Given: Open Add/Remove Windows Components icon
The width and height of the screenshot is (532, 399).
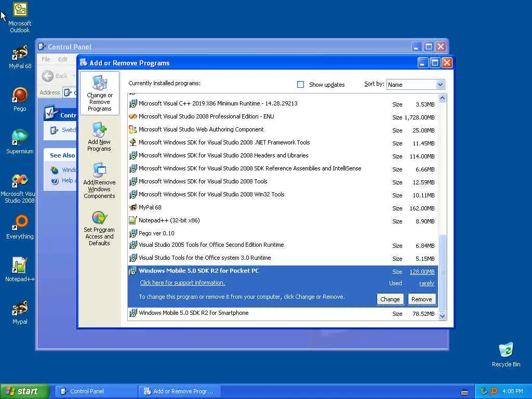Looking at the screenshot, I should tap(99, 180).
